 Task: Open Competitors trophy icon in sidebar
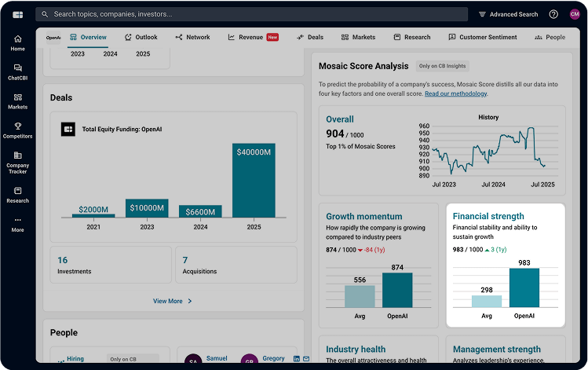(18, 130)
